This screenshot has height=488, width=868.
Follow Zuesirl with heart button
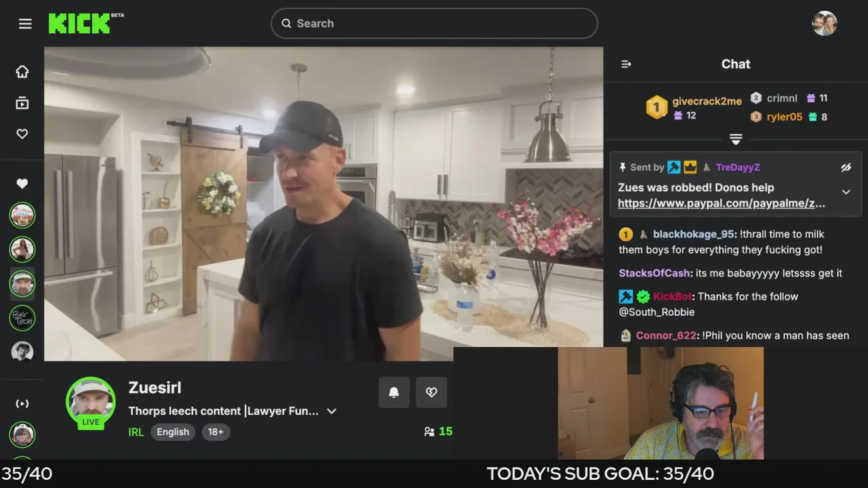tap(431, 392)
